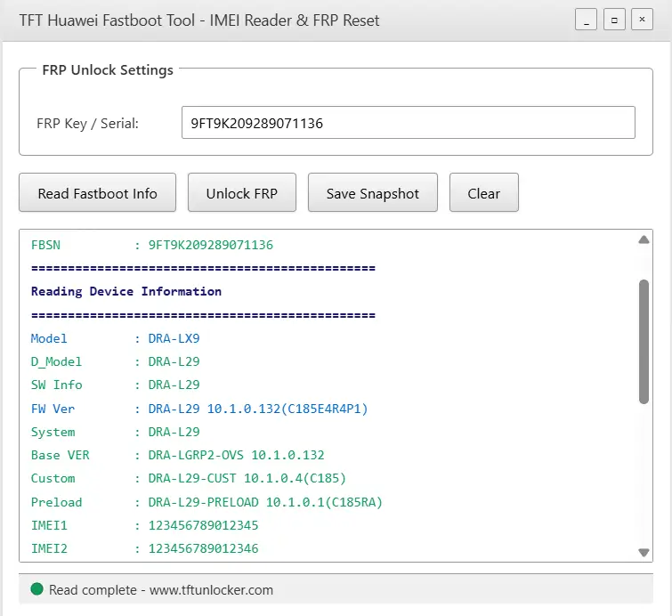Click the System row label
Screen dimensions: 672x616
[53, 432]
